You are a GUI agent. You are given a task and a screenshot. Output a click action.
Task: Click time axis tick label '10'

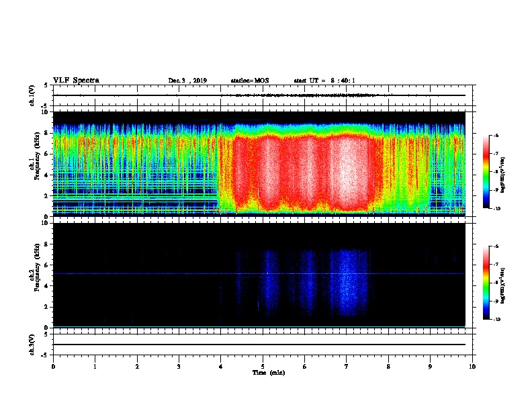click(472, 366)
